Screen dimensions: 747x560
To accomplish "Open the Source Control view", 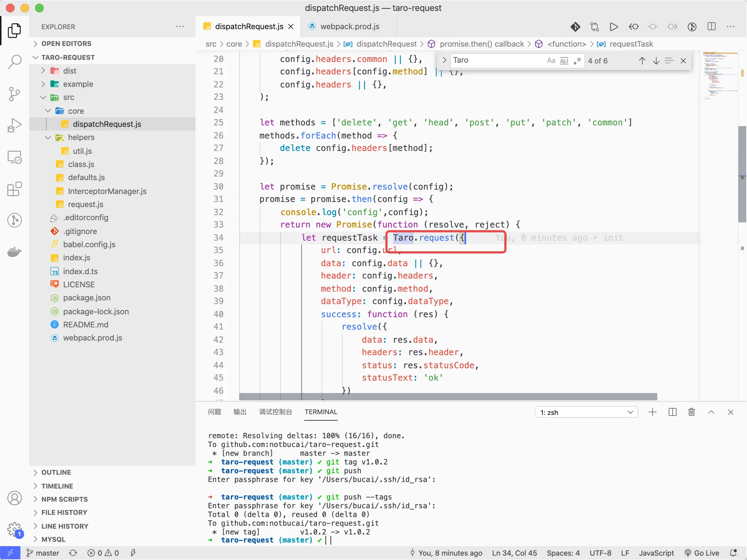I will click(x=15, y=94).
